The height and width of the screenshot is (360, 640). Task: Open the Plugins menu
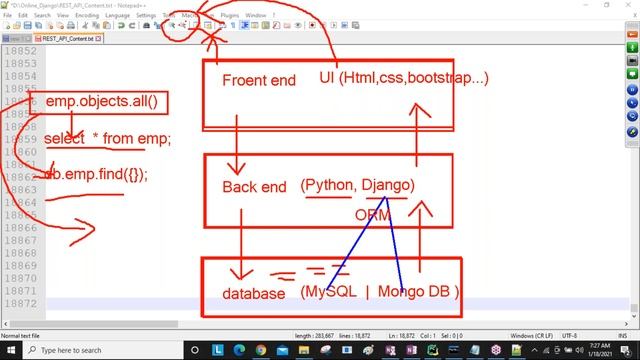click(230, 15)
